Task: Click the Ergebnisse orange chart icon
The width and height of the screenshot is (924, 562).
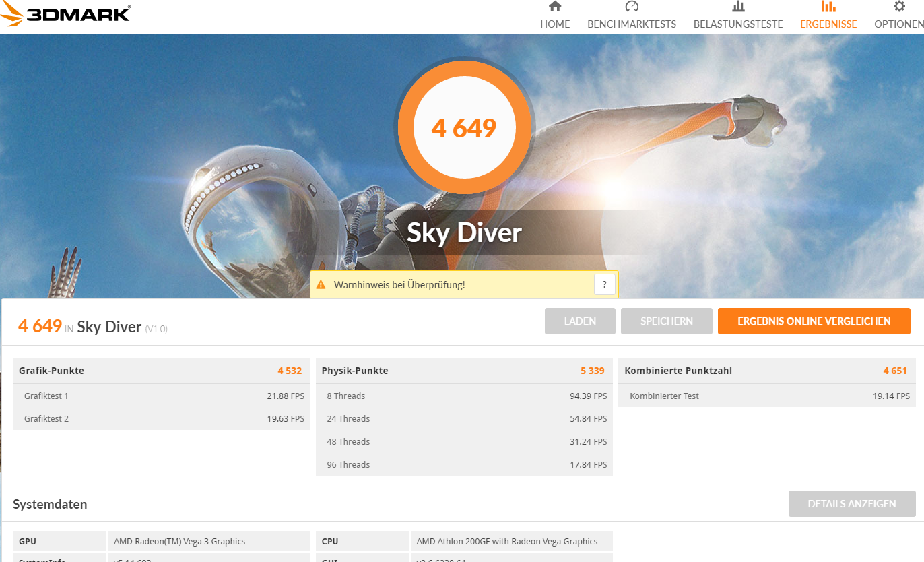Action: pyautogui.click(x=828, y=7)
